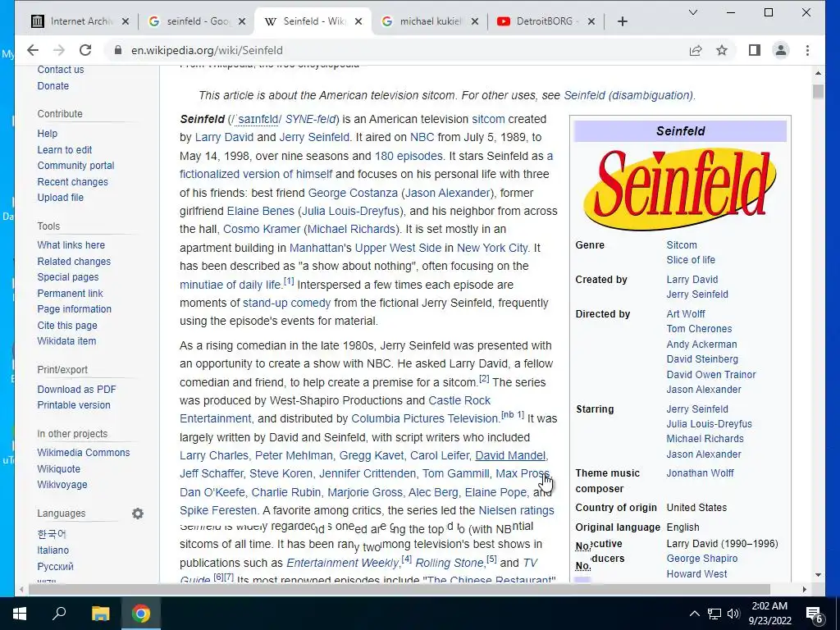
Task: Click the scroll down arrow button
Action: [818, 575]
